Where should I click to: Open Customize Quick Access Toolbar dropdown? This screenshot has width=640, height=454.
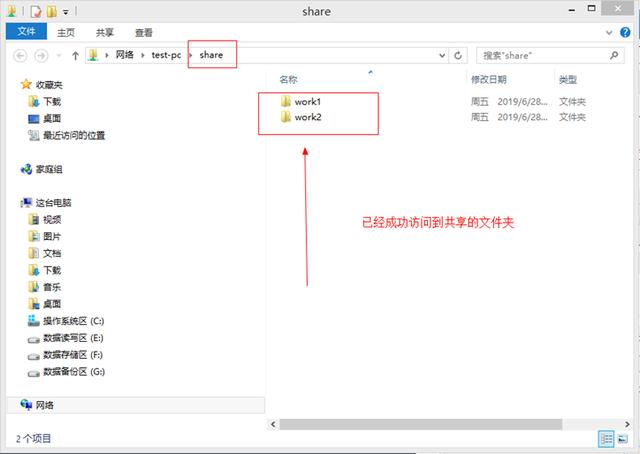pos(66,12)
